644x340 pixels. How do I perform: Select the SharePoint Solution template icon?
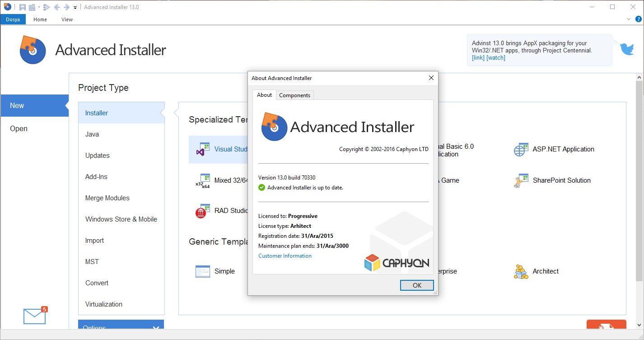521,180
